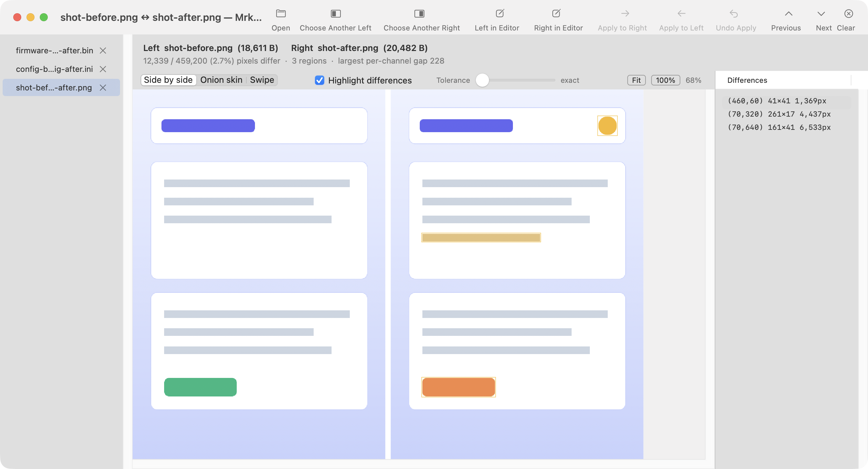Click the highlighted orange button in right image
The height and width of the screenshot is (469, 868).
pyautogui.click(x=458, y=387)
